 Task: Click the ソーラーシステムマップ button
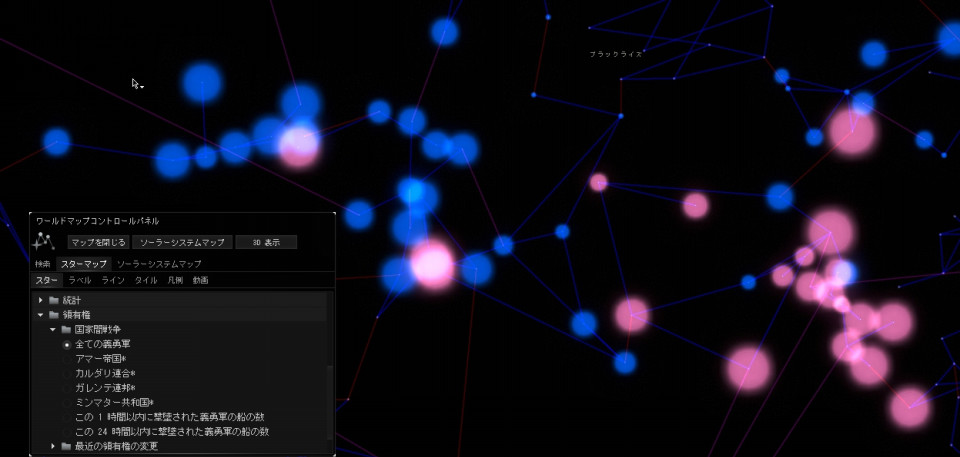182,242
